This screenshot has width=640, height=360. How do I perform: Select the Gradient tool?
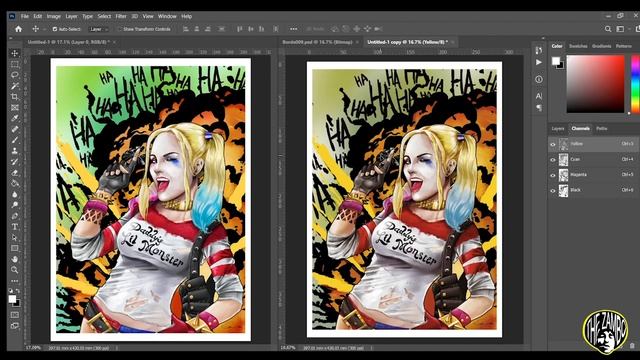point(15,183)
